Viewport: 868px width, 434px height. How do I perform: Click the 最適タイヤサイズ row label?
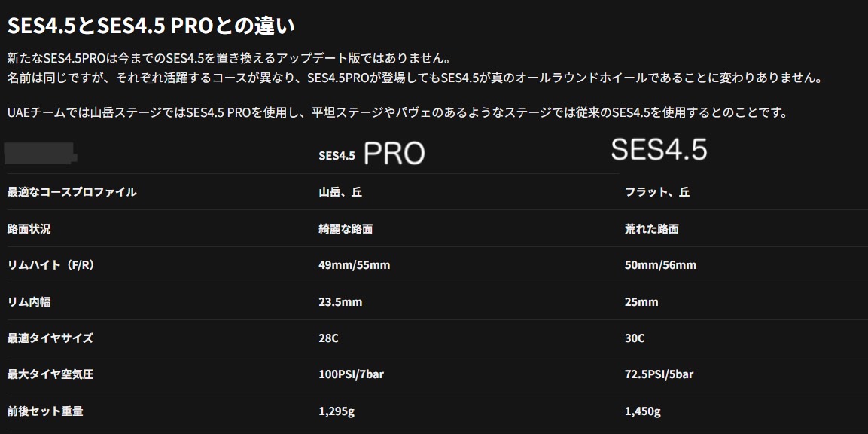(x=50, y=338)
